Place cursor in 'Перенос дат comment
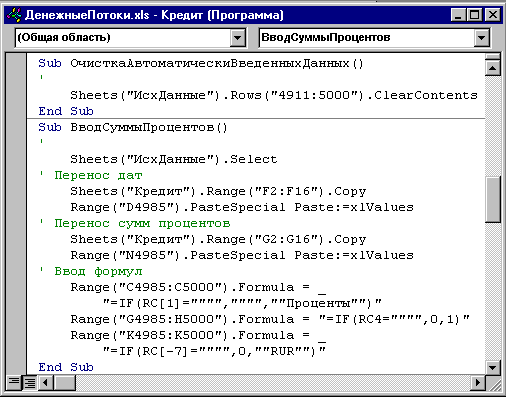 click(x=91, y=175)
